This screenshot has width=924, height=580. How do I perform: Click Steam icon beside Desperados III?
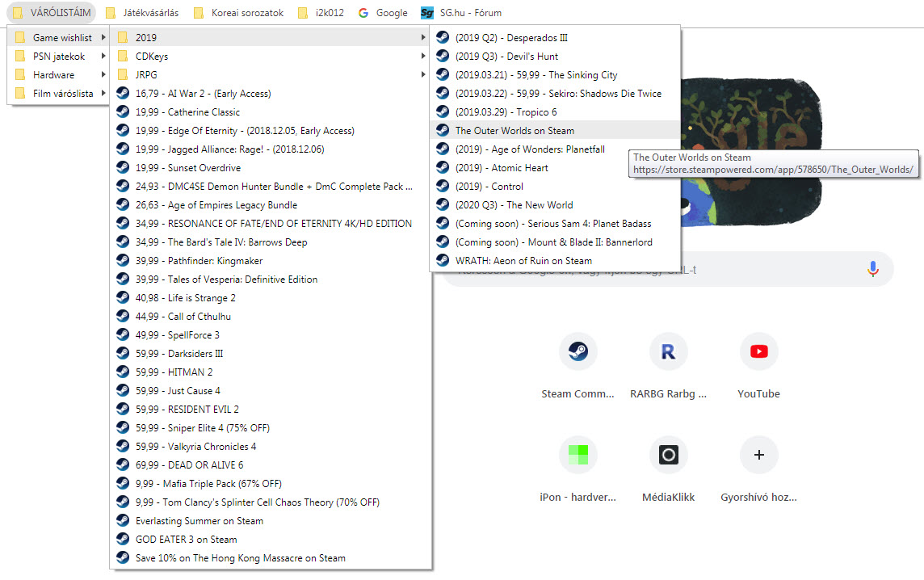(443, 38)
